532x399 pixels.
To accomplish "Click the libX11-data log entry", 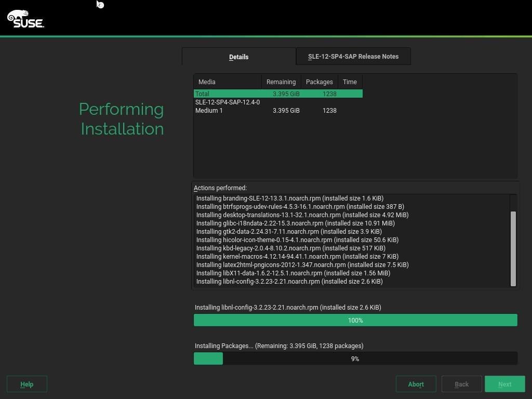I will coord(293,273).
